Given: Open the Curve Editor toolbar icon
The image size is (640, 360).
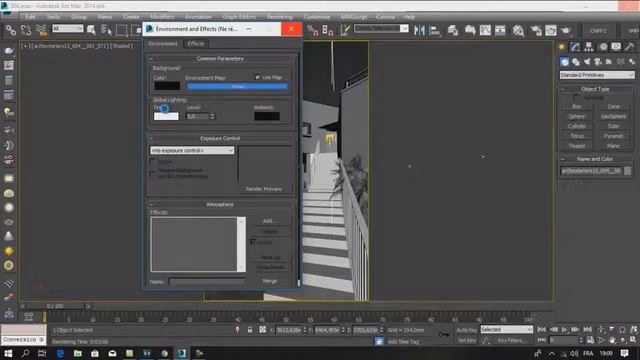Looking at the screenshot, I should (485, 30).
